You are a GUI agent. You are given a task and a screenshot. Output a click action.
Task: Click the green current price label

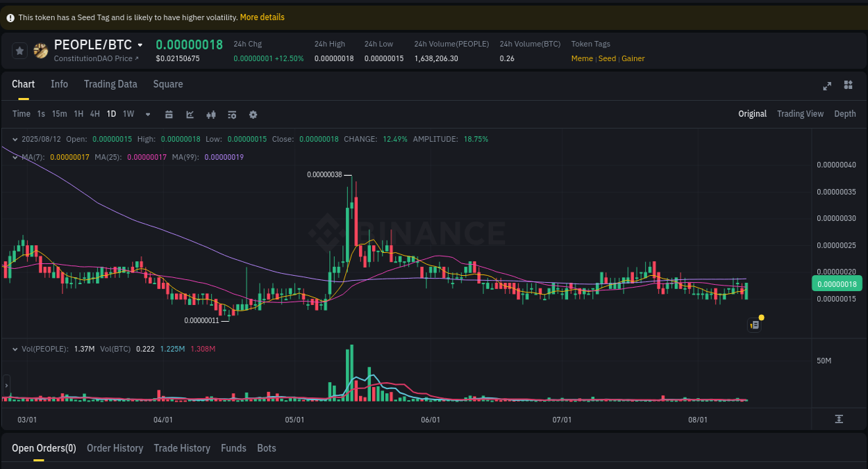[x=837, y=283]
